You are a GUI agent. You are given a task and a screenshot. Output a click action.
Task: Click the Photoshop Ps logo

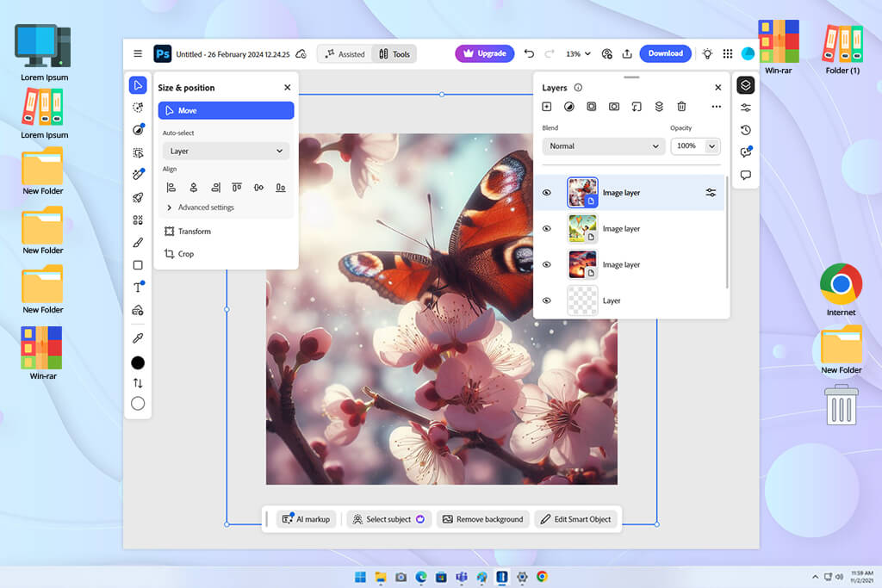point(163,54)
